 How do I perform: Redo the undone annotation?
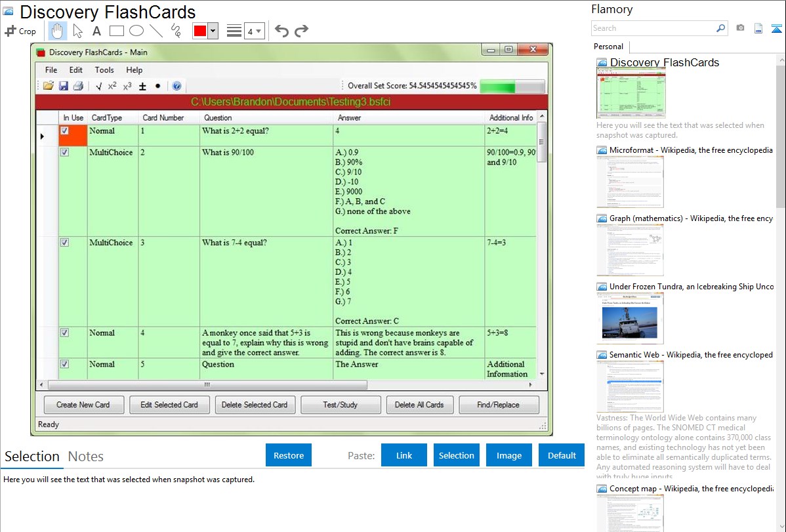click(x=301, y=31)
